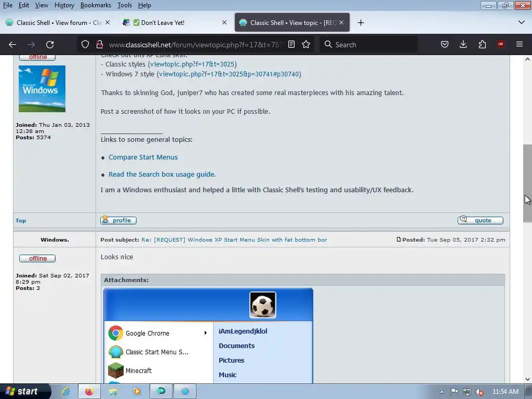The width and height of the screenshot is (532, 399).
Task: Open the Bookmarks menu
Action: pyautogui.click(x=96, y=5)
